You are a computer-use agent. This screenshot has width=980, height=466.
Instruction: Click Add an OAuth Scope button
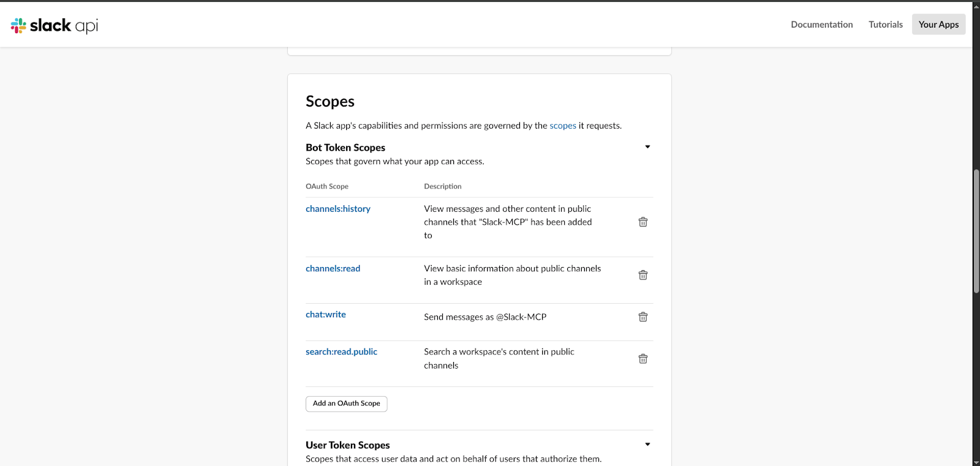tap(346, 404)
